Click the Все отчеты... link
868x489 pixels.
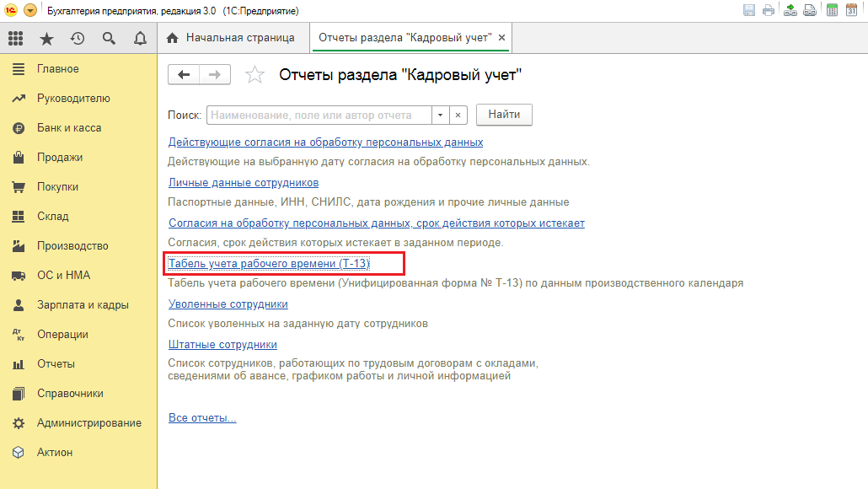point(202,418)
